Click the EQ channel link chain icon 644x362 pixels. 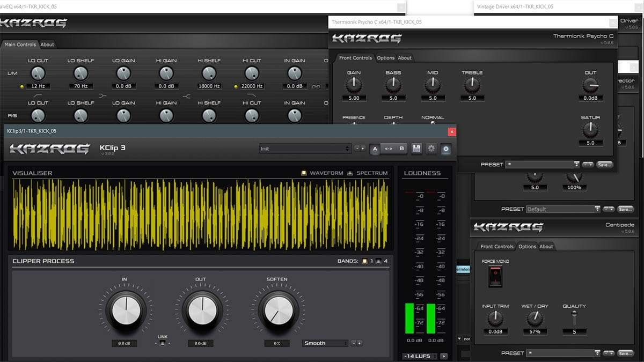[317, 86]
